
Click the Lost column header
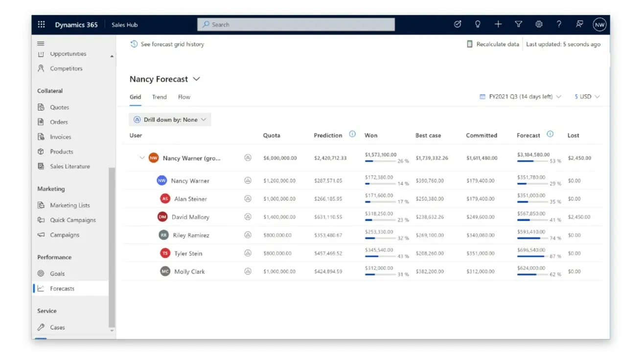click(x=574, y=135)
